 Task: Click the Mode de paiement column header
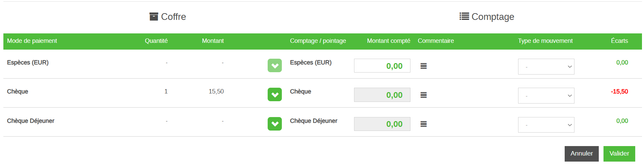32,41
